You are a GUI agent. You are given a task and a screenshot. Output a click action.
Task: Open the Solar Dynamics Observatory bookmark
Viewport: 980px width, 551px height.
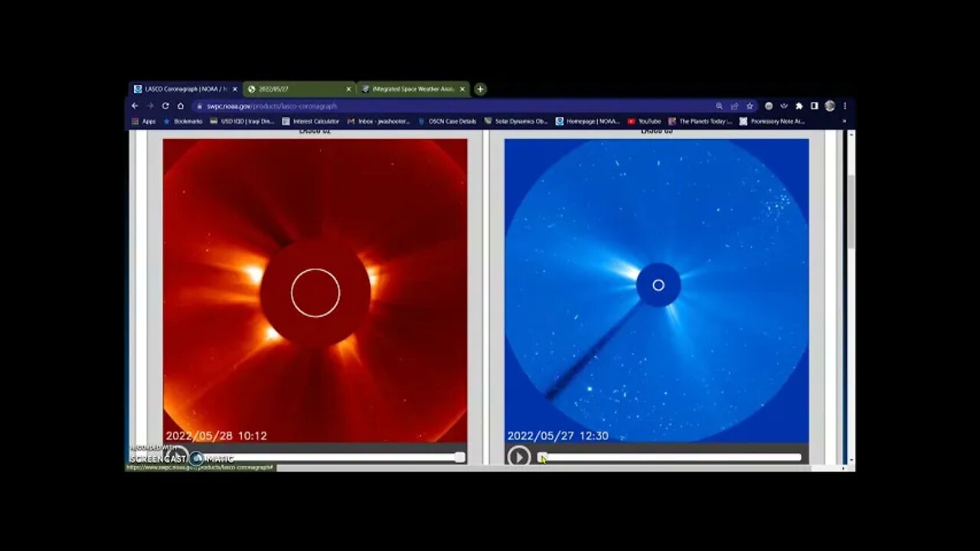[x=516, y=121]
